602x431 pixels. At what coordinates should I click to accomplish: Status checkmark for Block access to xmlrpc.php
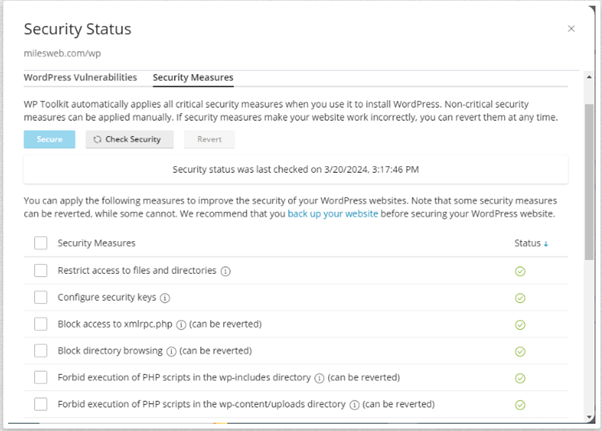(x=520, y=325)
